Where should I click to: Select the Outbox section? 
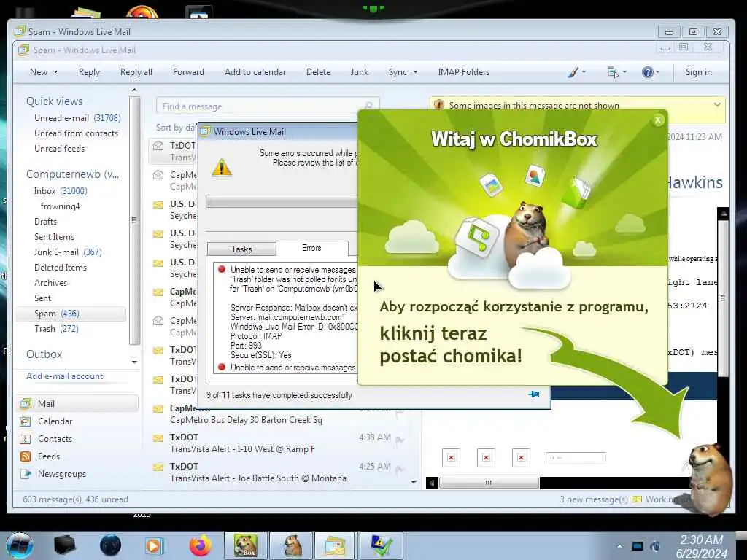point(44,354)
